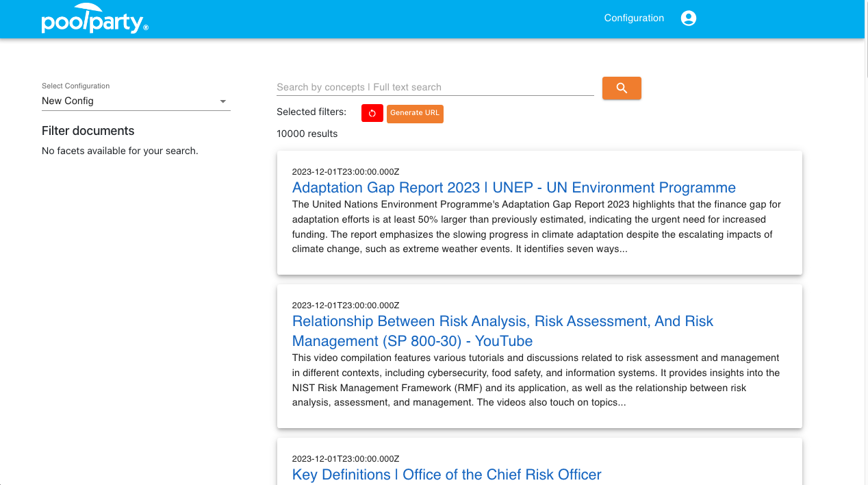
Task: Click the 10000 results count label
Action: point(307,134)
